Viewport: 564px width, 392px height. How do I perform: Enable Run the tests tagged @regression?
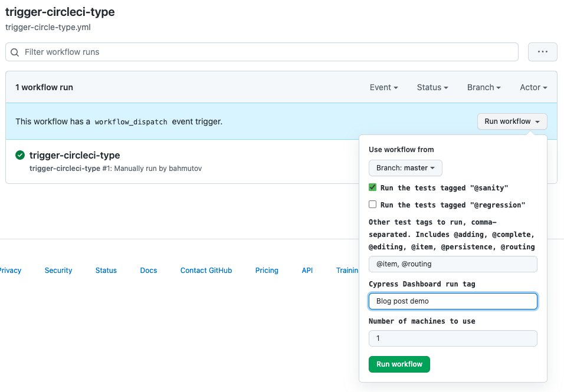(372, 204)
